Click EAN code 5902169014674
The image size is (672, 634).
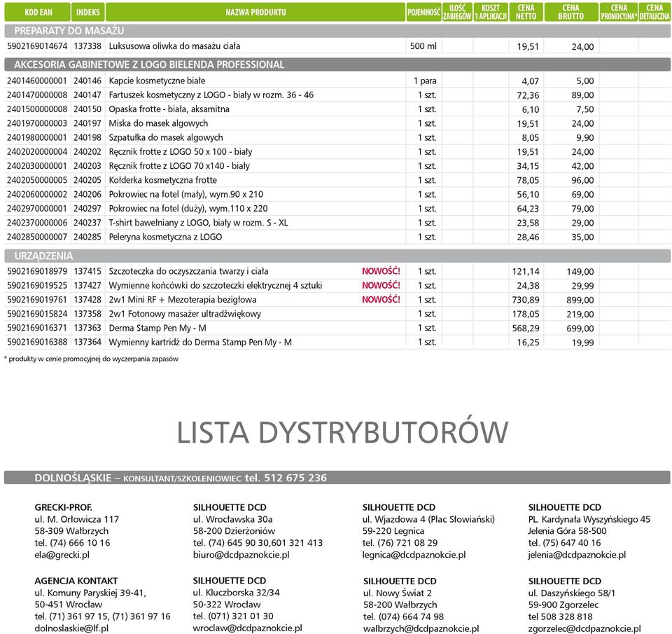tap(37, 46)
